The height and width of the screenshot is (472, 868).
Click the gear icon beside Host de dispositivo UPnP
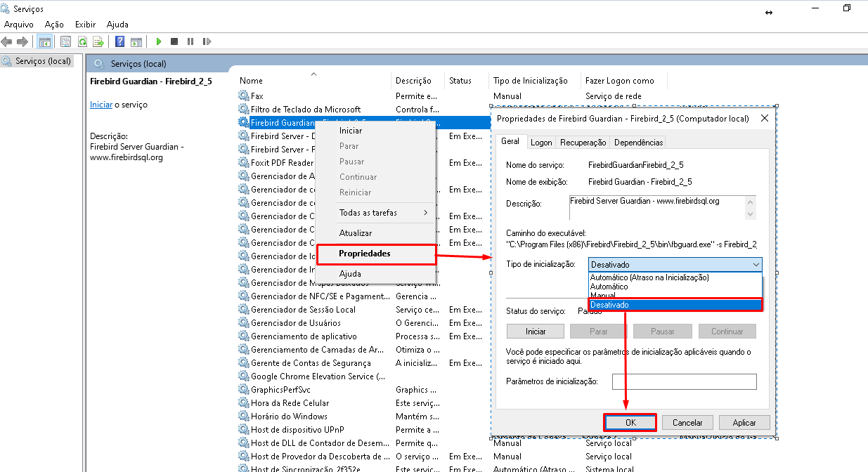click(244, 429)
